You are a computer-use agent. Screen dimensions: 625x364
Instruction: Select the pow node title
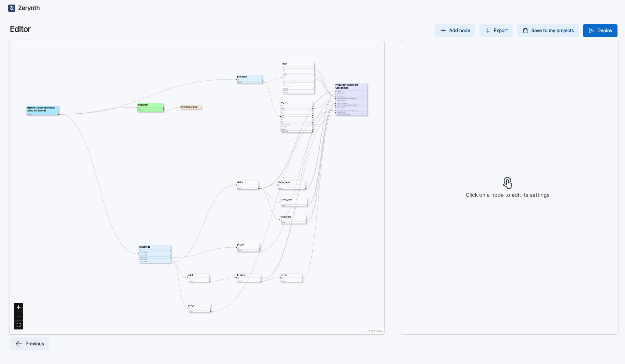tap(285, 64)
